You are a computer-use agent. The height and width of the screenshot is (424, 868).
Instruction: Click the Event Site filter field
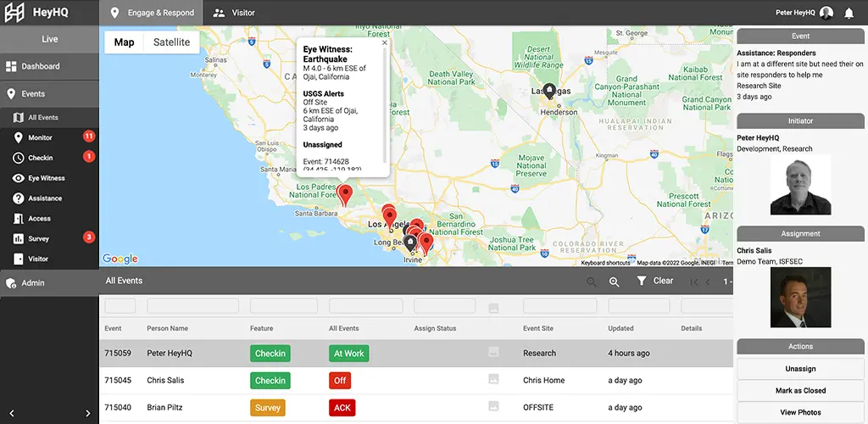click(560, 306)
